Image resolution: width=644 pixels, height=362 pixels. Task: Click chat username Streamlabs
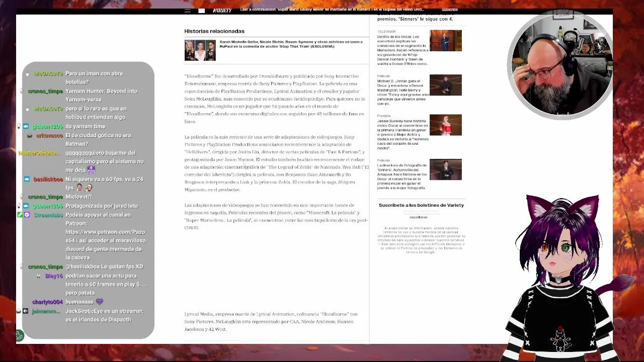click(48, 215)
